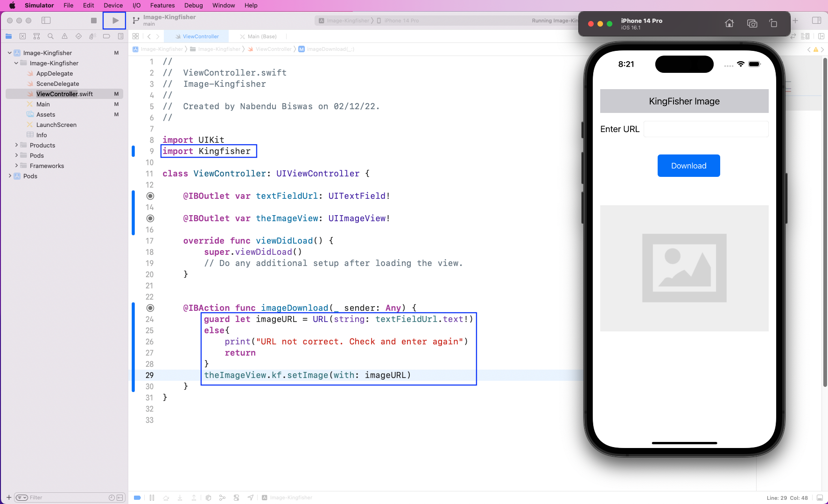Screen dimensions: 828x504
Task: Open the filter options dropdown
Action: coord(22,497)
